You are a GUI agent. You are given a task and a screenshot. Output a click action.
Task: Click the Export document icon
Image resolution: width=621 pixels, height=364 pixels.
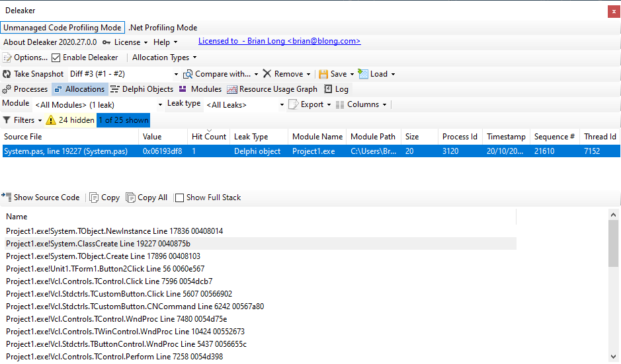[293, 104]
